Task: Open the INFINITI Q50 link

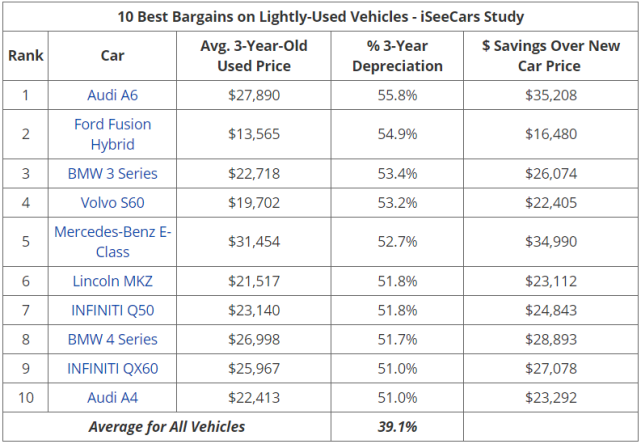Action: click(x=112, y=310)
